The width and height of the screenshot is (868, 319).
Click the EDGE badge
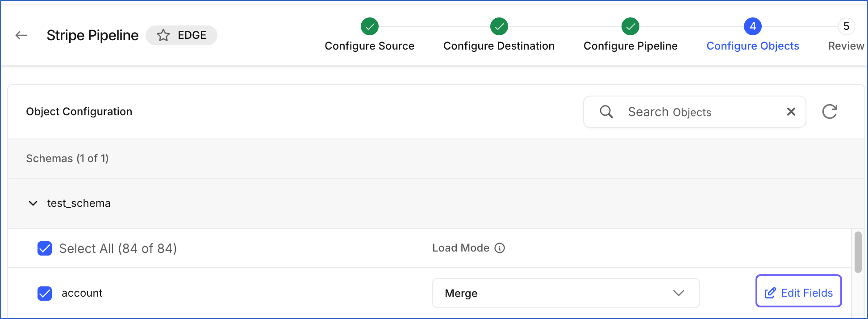(x=182, y=35)
